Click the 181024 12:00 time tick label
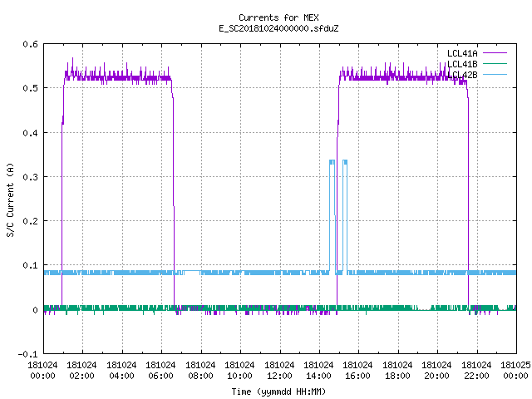The width and height of the screenshot is (532, 399). [279, 371]
